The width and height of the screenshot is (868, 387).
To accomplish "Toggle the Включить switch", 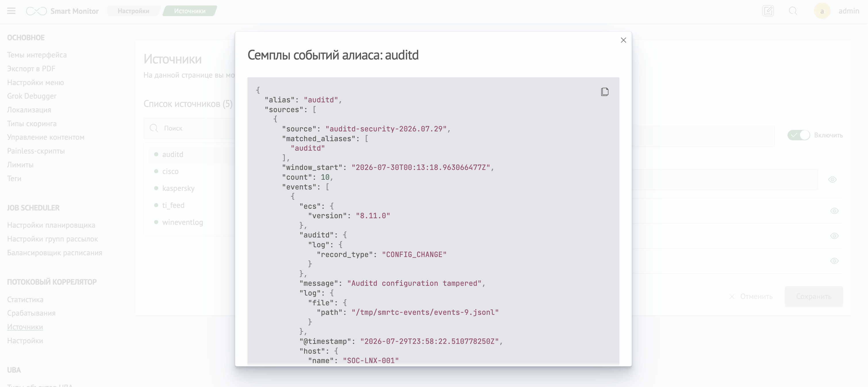I will pos(798,135).
